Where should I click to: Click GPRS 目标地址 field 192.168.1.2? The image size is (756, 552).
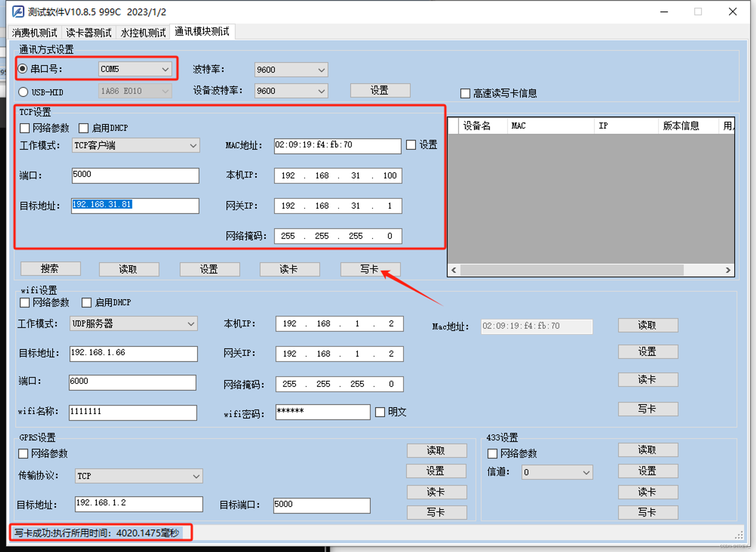tap(139, 504)
